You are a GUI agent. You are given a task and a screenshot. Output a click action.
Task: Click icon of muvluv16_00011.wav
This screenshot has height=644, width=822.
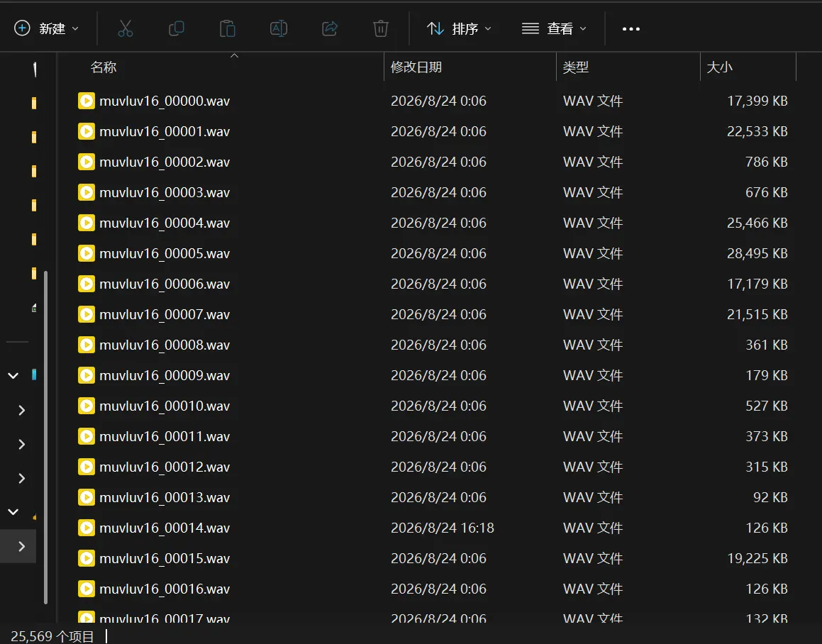(x=87, y=436)
